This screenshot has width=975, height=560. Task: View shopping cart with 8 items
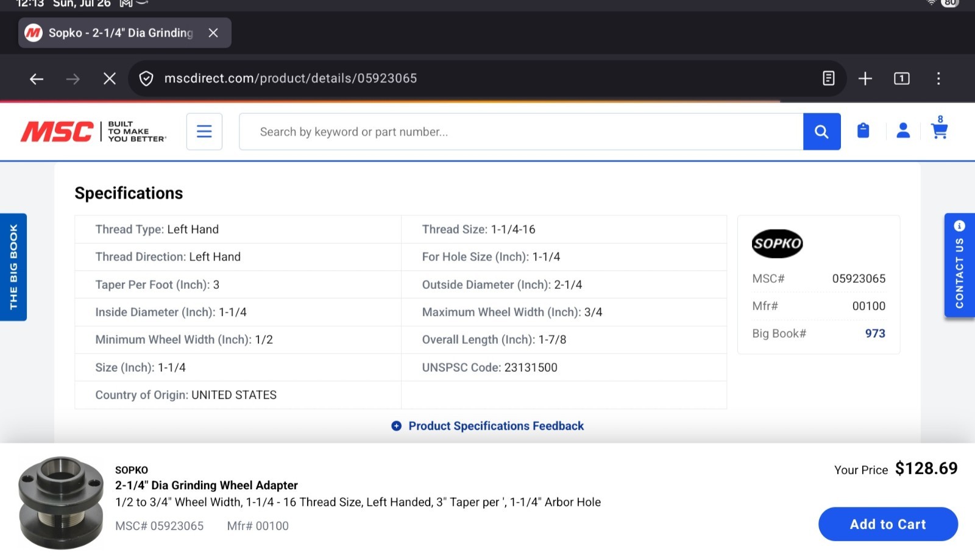click(x=940, y=127)
